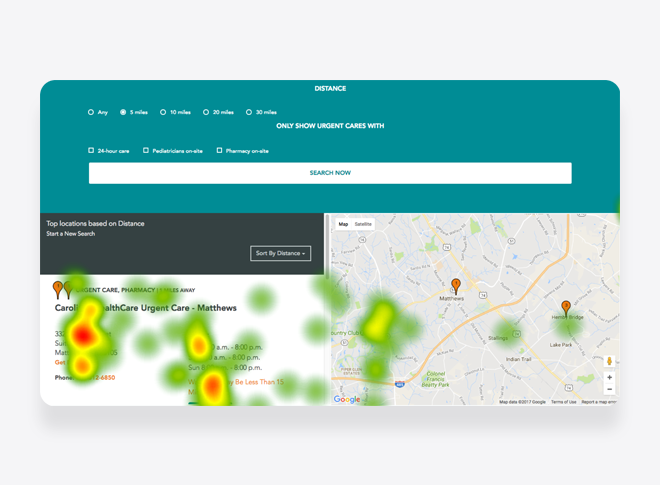Zoom in with the map plus button
The width and height of the screenshot is (660, 485).
[609, 377]
